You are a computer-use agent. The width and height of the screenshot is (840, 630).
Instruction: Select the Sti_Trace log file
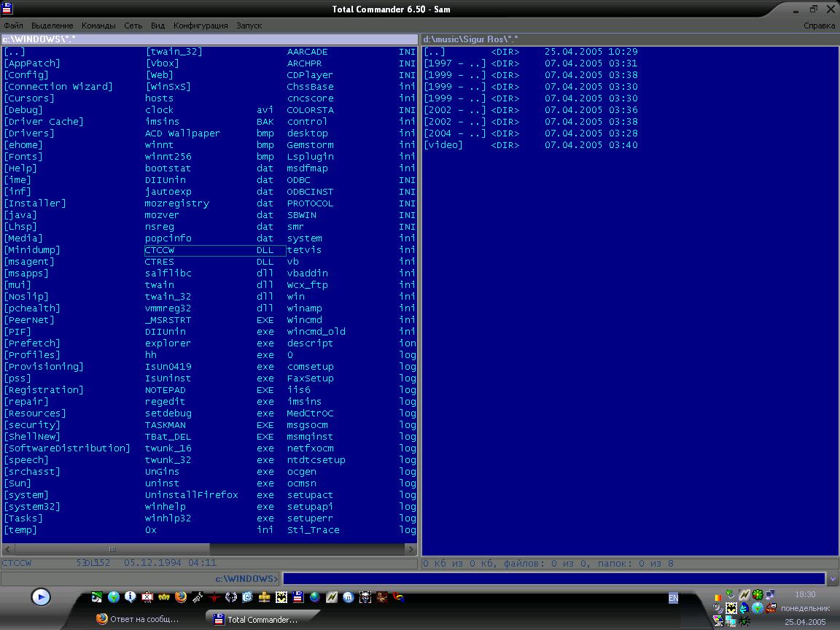351,530
